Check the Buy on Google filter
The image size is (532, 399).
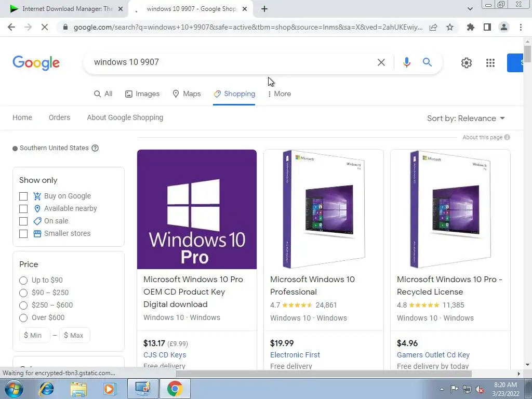pyautogui.click(x=23, y=196)
